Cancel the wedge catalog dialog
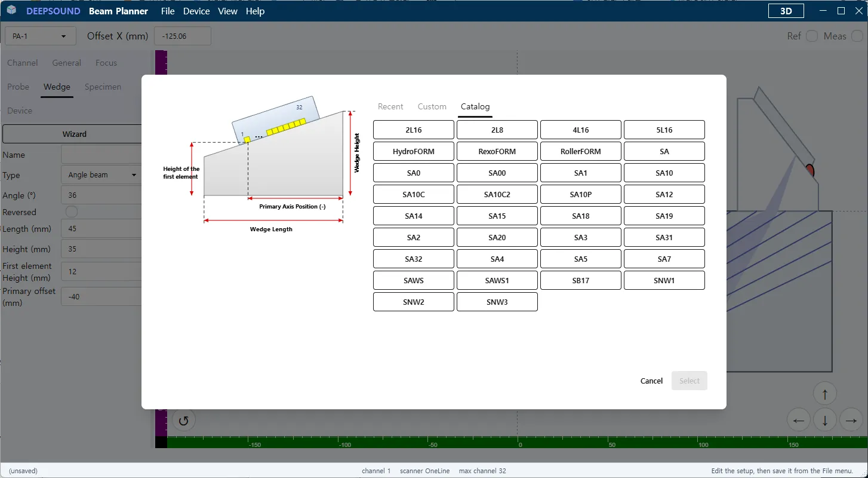868x478 pixels. click(x=651, y=381)
